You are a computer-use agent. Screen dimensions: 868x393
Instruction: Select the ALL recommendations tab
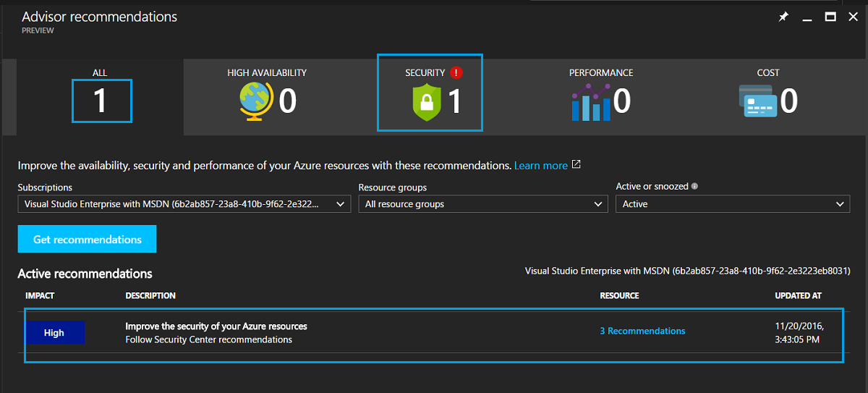(101, 96)
